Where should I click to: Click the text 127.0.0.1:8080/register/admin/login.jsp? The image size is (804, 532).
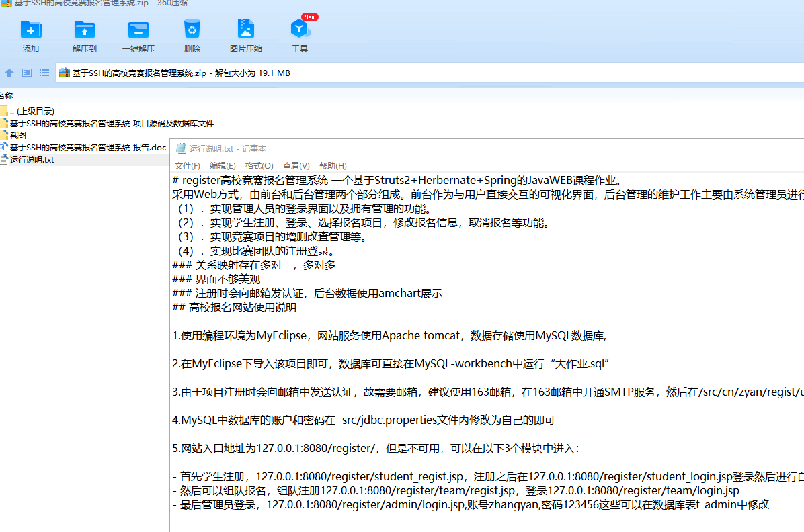366,505
